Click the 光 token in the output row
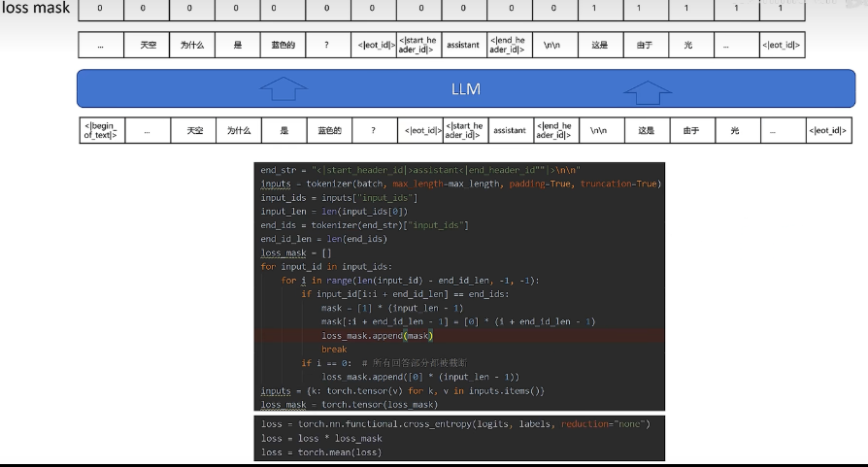 click(691, 45)
